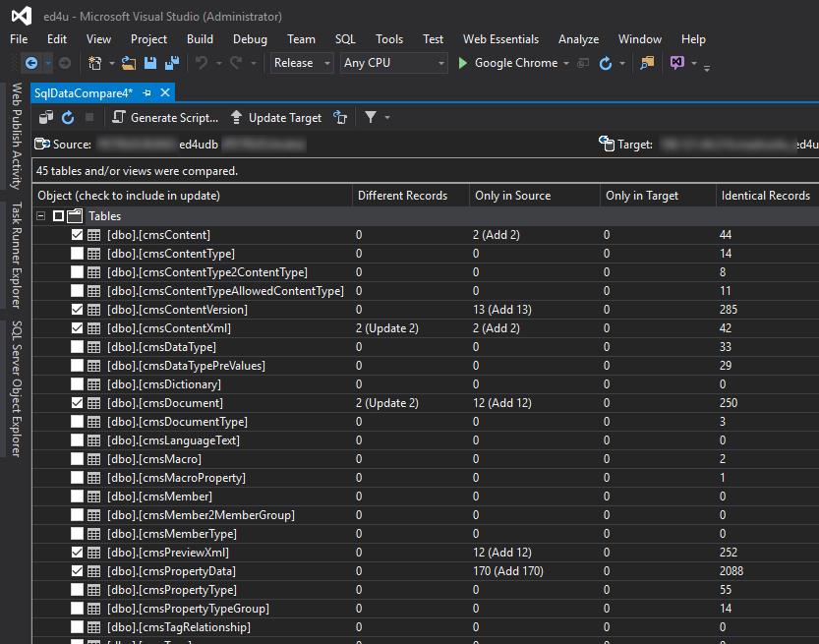Check the [dbo].[cmsContentType] checkbox
Screen dimensions: 819x644
78,254
